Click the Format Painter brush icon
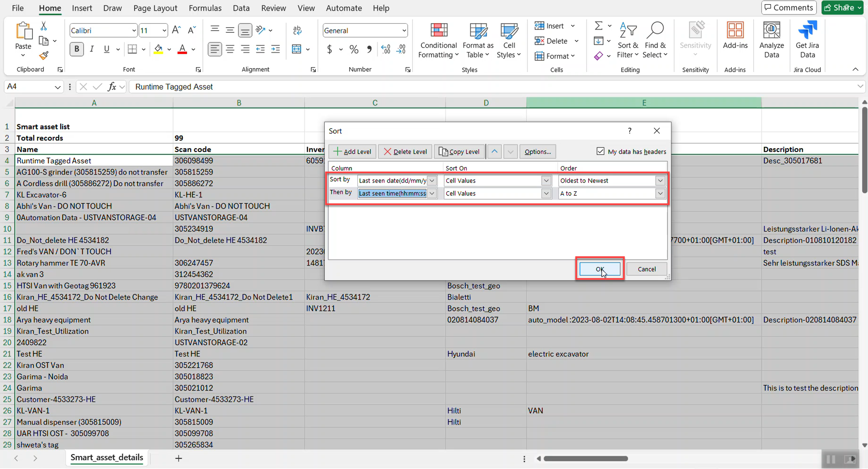The image size is (868, 469). [44, 55]
